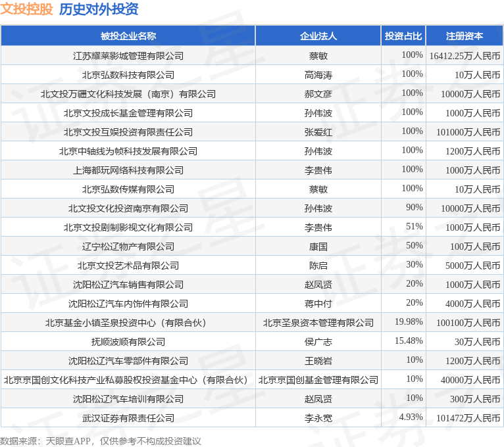Click 上海都玩网络科技有限公司 cell
The image size is (504, 447).
point(128,170)
